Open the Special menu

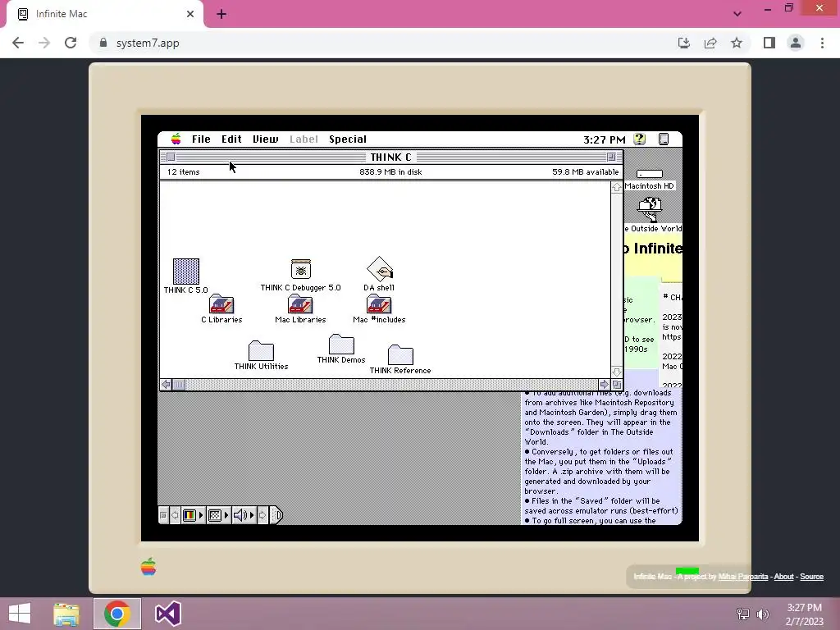tap(348, 139)
